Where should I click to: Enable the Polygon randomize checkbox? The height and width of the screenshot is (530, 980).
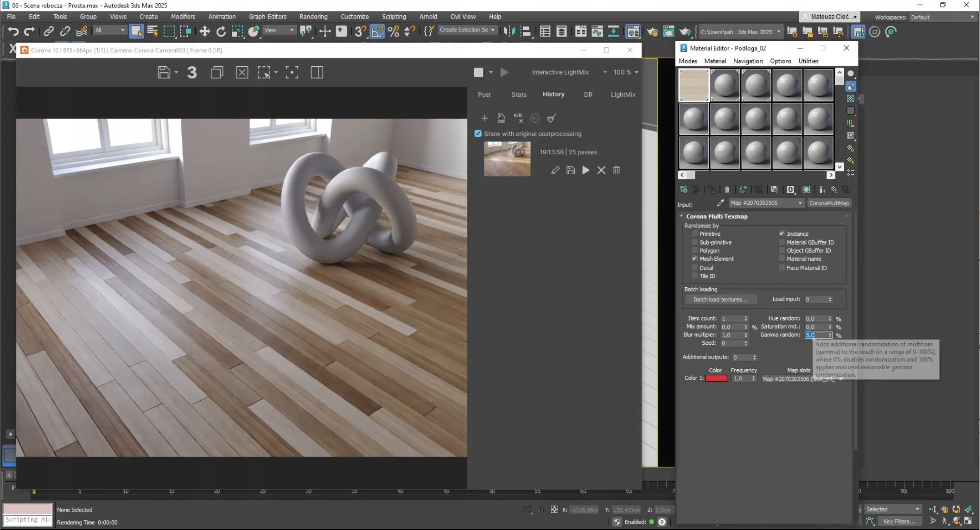coord(694,251)
